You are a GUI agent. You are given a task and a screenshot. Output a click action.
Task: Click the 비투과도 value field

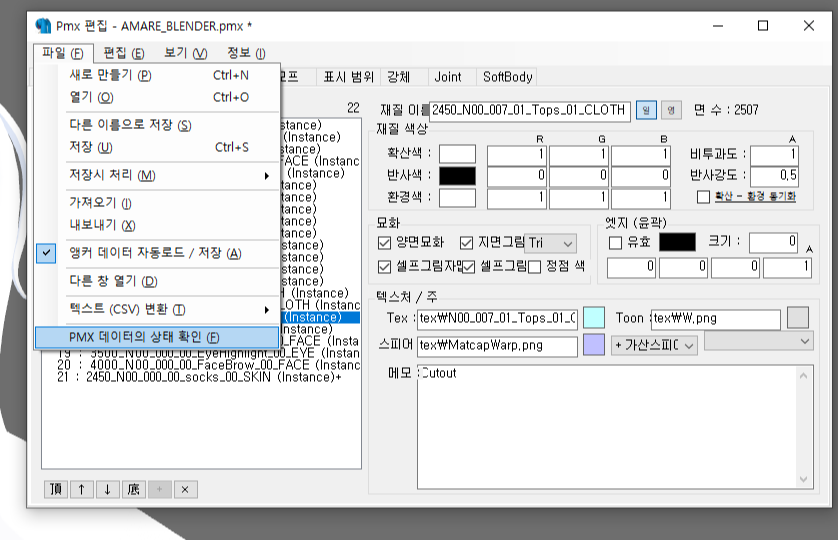click(x=774, y=155)
